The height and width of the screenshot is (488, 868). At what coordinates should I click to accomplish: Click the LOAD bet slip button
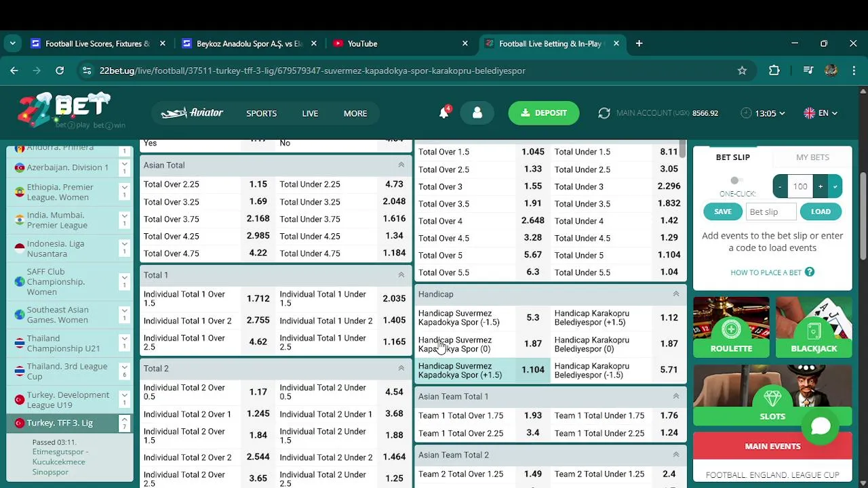(821, 211)
